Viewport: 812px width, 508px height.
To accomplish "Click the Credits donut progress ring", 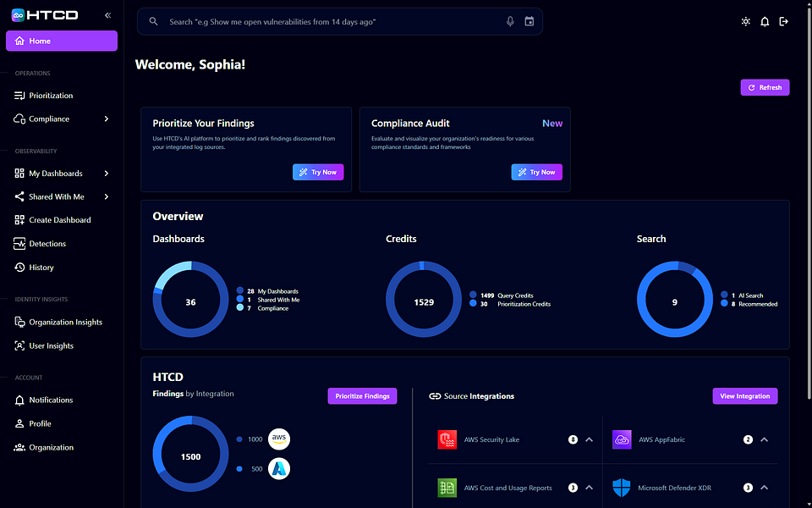I will pyautogui.click(x=423, y=262).
